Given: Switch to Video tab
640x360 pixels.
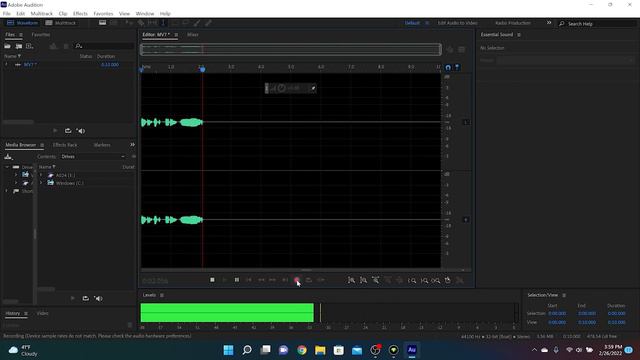Looking at the screenshot, I should pos(42,313).
